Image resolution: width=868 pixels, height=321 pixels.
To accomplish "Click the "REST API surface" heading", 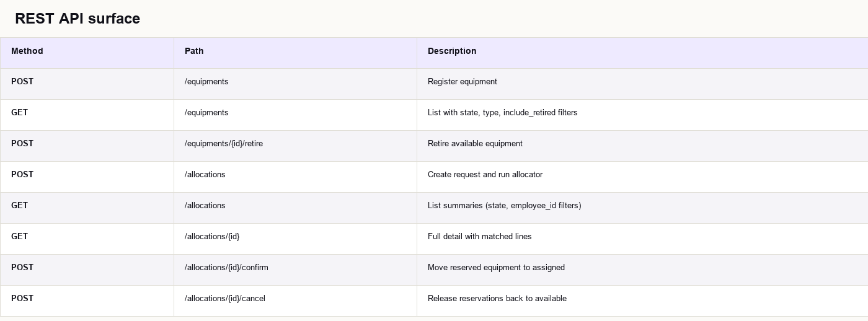I will pos(77,19).
